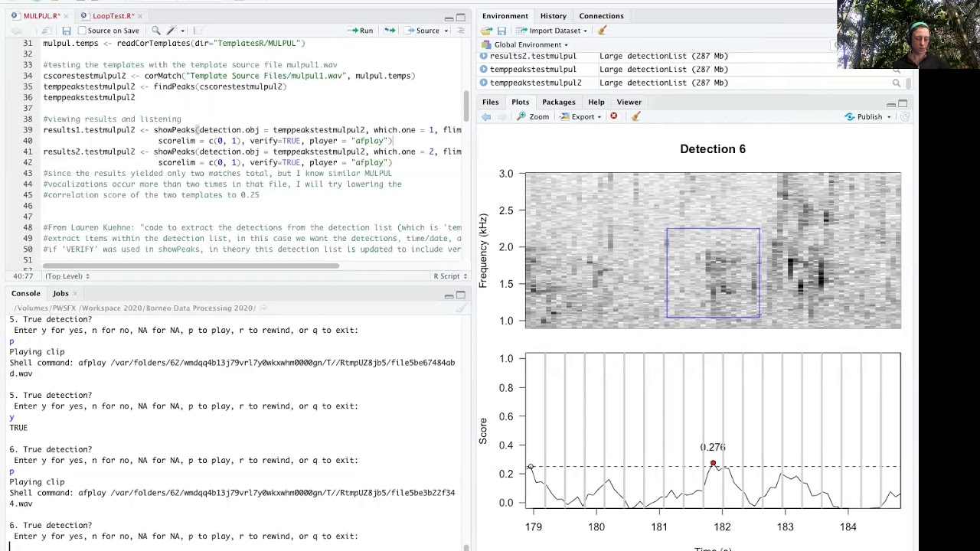This screenshot has height=551, width=980.
Task: Switch to LoopTest.R tab
Action: tap(113, 15)
